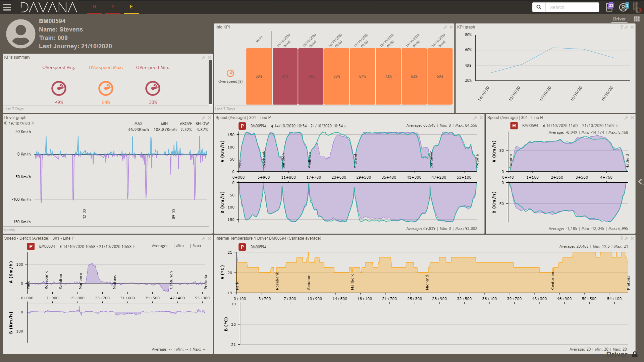
Task: Click the Overspeed(%) row icon in Info KPI
Action: click(230, 73)
